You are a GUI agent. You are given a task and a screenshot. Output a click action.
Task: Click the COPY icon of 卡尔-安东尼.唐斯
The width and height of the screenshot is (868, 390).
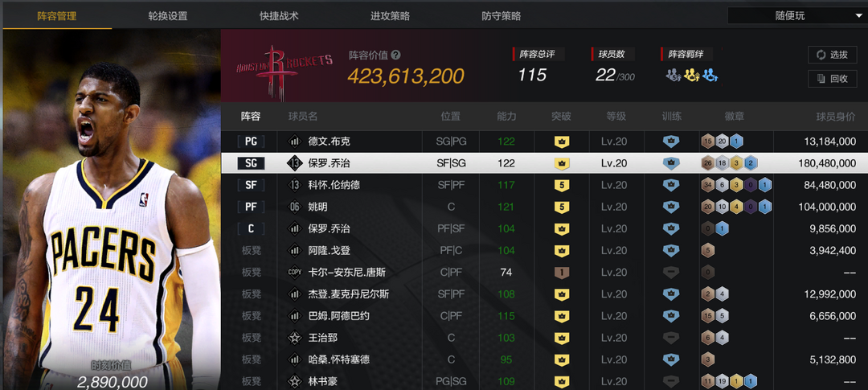(x=294, y=272)
